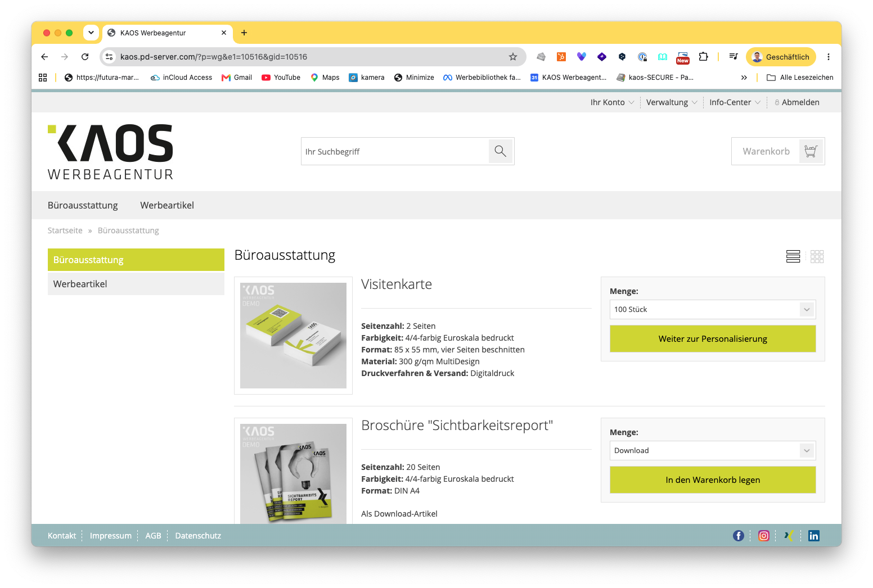Go to Startseite breadcrumb

[x=65, y=230]
